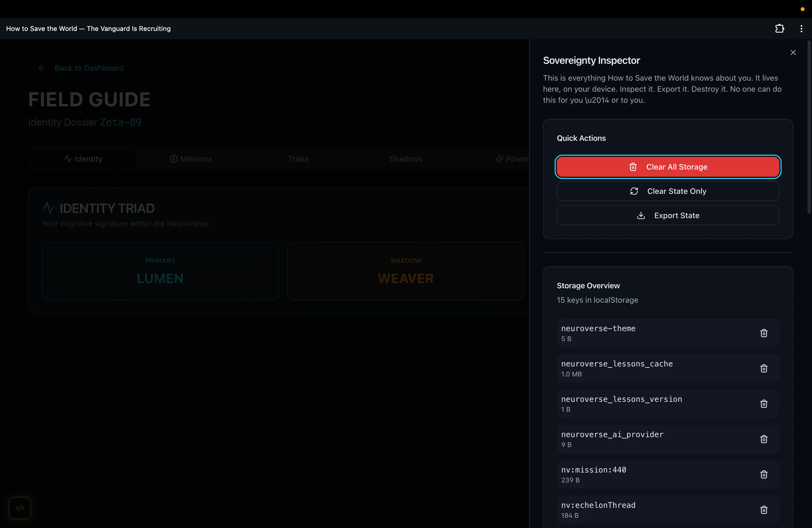812x528 pixels.
Task: Select the SHADOW WEAVER card
Action: [x=406, y=271]
